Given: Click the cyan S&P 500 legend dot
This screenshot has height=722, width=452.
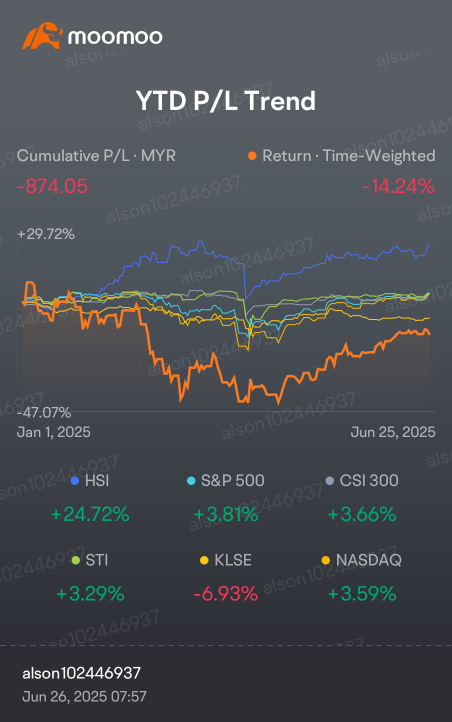Looking at the screenshot, I should click(x=191, y=481).
